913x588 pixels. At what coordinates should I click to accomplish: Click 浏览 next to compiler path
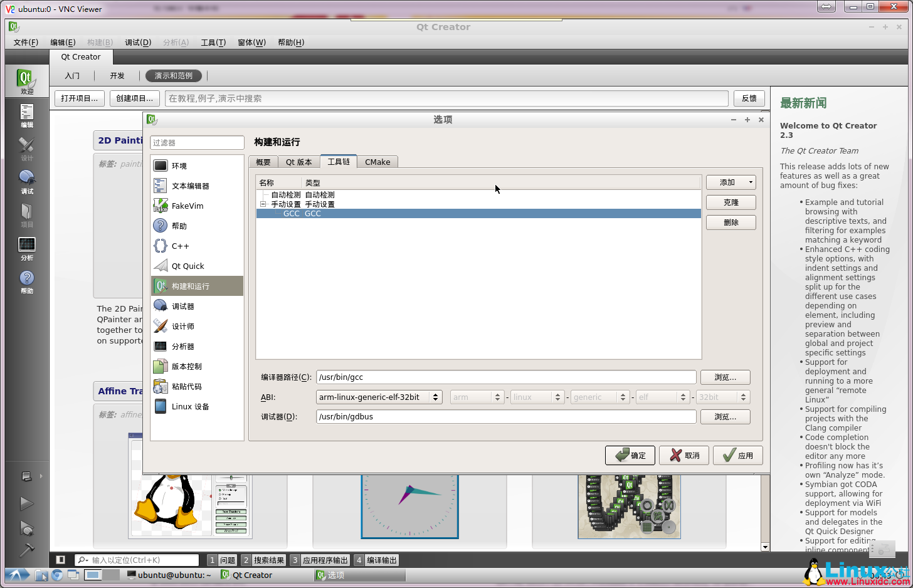pos(725,377)
